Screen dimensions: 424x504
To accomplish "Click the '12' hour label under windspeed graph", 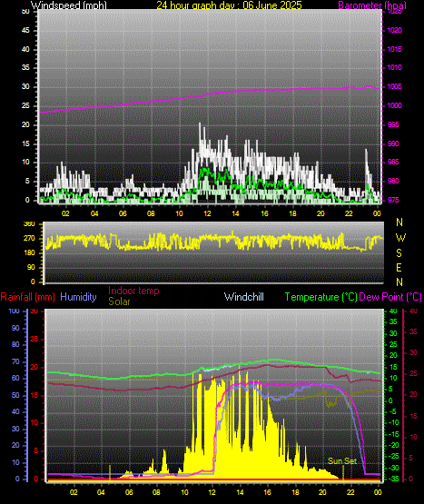I will click(207, 213).
